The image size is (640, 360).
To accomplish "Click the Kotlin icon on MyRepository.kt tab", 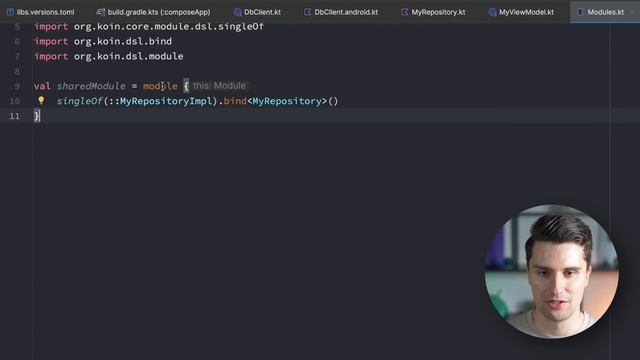I will 404,12.
